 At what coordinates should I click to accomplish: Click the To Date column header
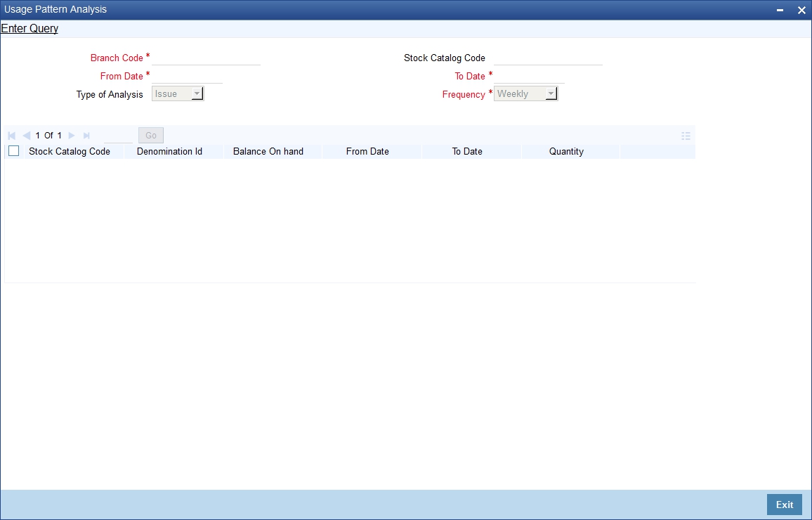467,152
